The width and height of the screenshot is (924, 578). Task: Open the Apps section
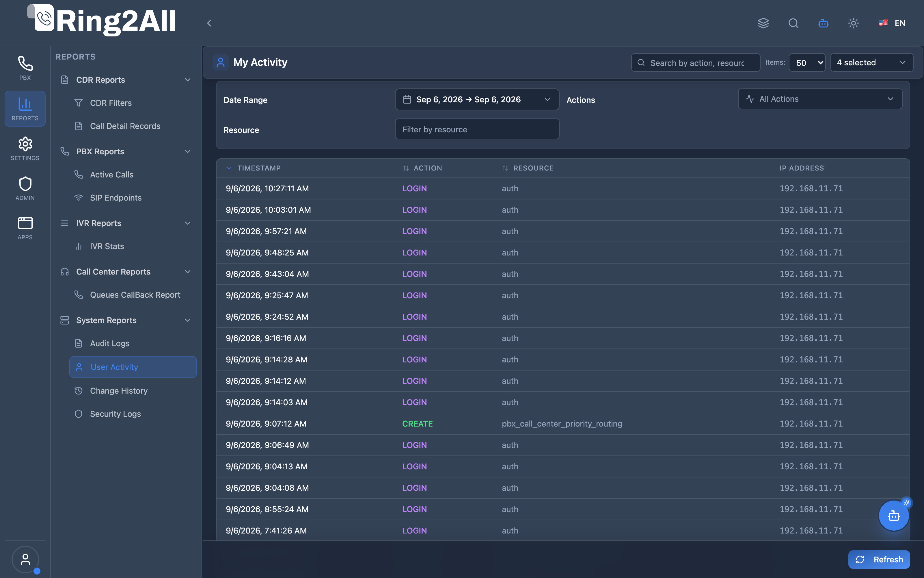[x=25, y=228]
